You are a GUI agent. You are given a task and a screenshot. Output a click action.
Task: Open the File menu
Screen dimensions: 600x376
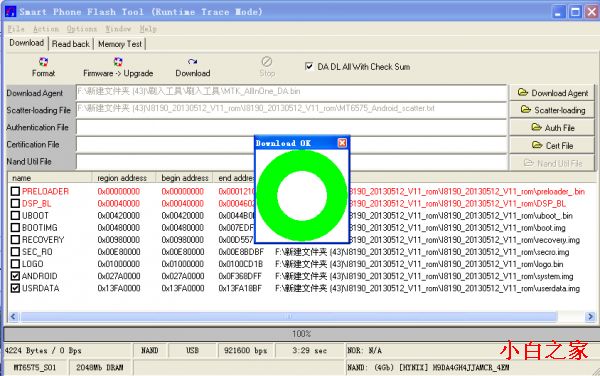(16, 29)
